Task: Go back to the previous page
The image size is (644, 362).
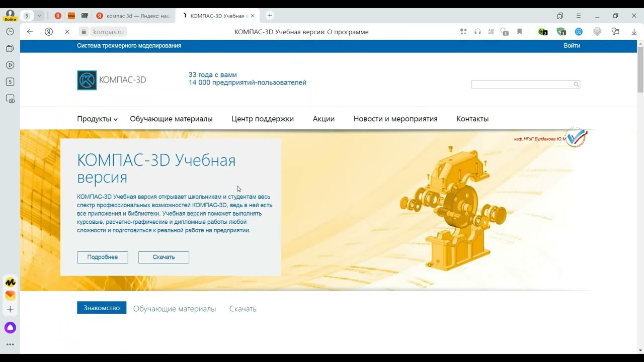Action: 30,32
